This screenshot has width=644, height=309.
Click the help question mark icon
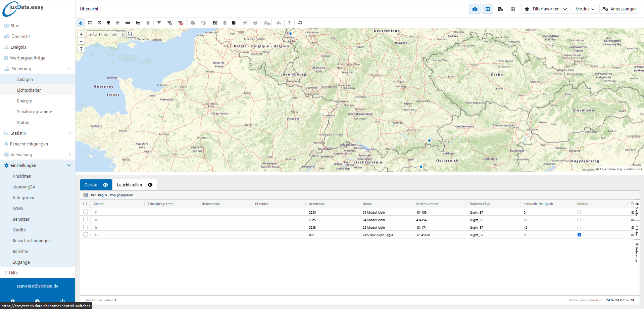(289, 23)
